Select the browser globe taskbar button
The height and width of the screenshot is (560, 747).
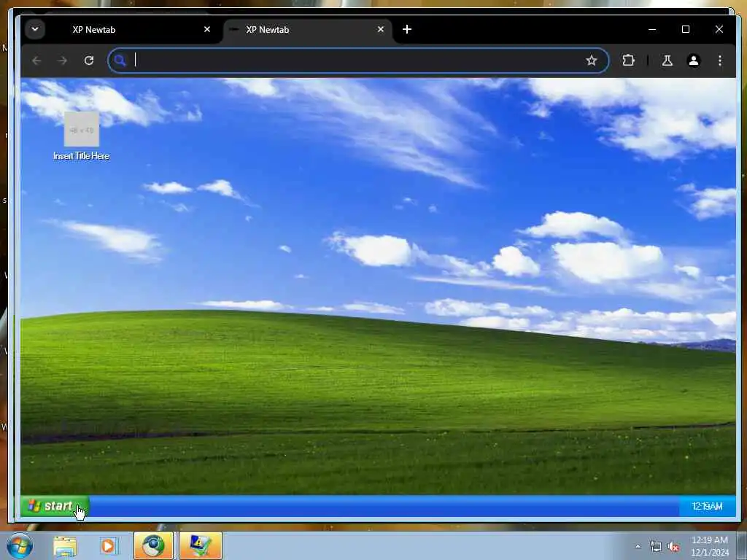pos(153,545)
